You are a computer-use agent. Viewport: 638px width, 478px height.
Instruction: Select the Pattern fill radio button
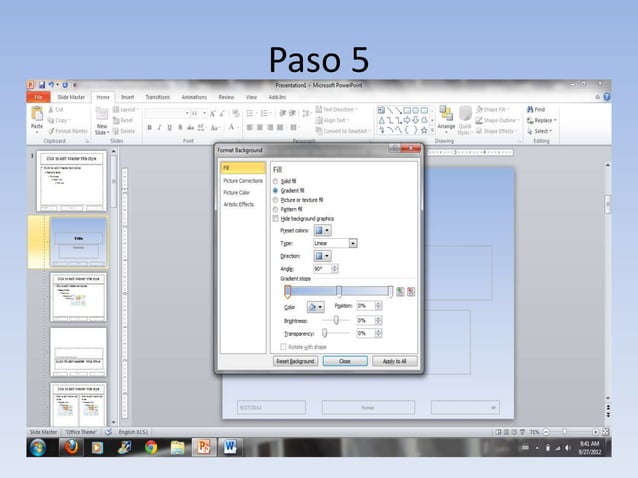click(275, 209)
